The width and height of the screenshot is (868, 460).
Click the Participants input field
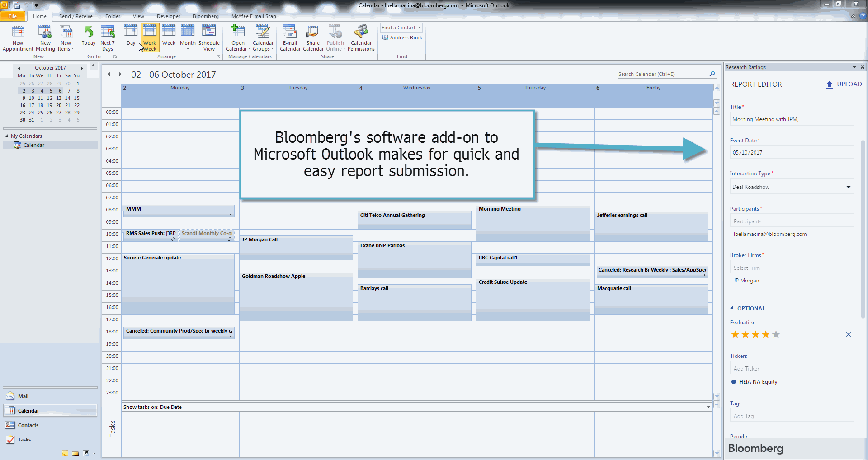pyautogui.click(x=792, y=221)
